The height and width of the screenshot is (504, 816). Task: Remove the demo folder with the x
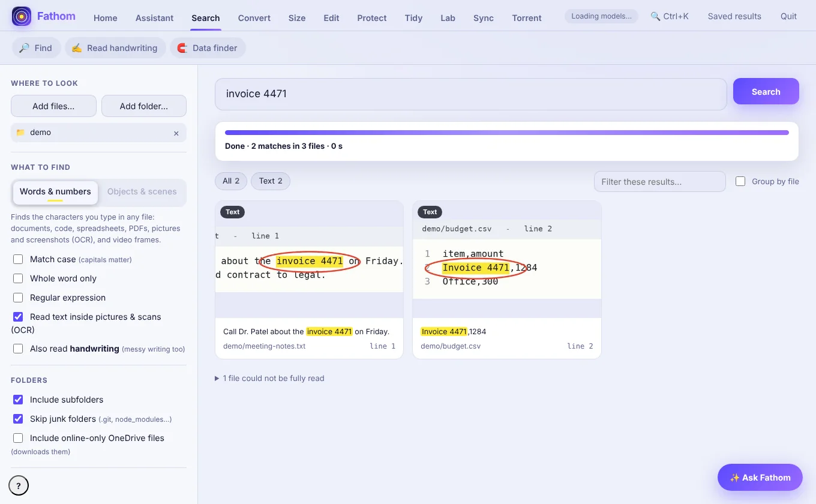(x=176, y=133)
